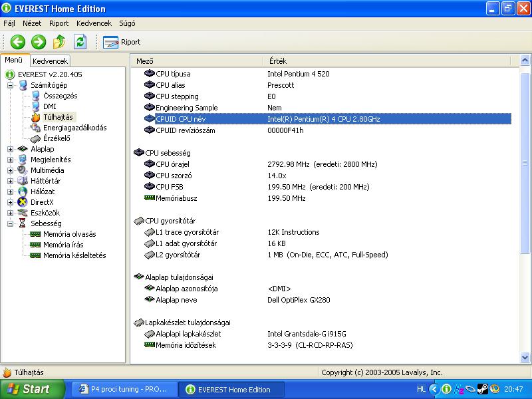The image size is (532, 399).
Task: Click the Eszközök devices icon in tree
Action: pos(23,212)
